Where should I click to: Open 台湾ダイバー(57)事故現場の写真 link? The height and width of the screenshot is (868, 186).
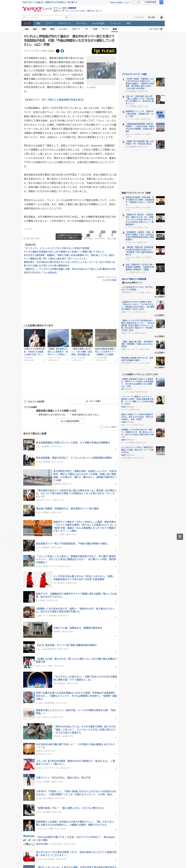point(54,100)
